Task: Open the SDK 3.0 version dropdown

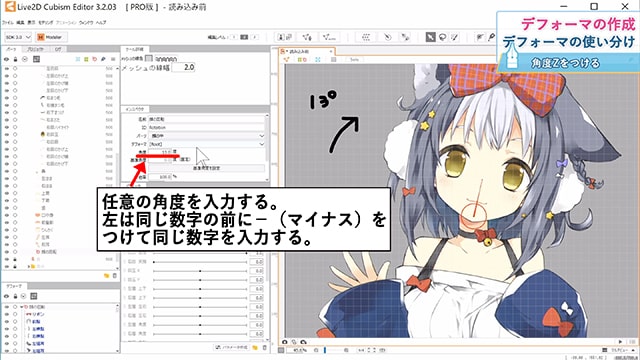Action: coord(18,37)
